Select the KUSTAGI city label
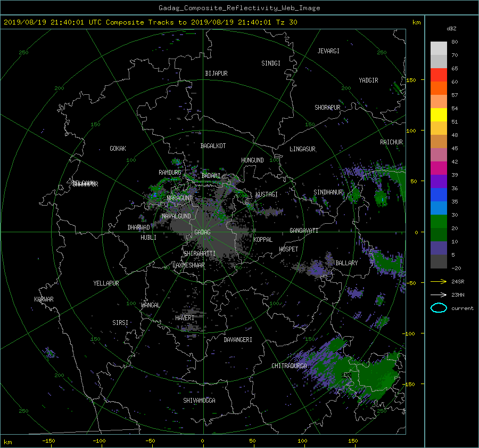The width and height of the screenshot is (479, 448). coord(267,194)
